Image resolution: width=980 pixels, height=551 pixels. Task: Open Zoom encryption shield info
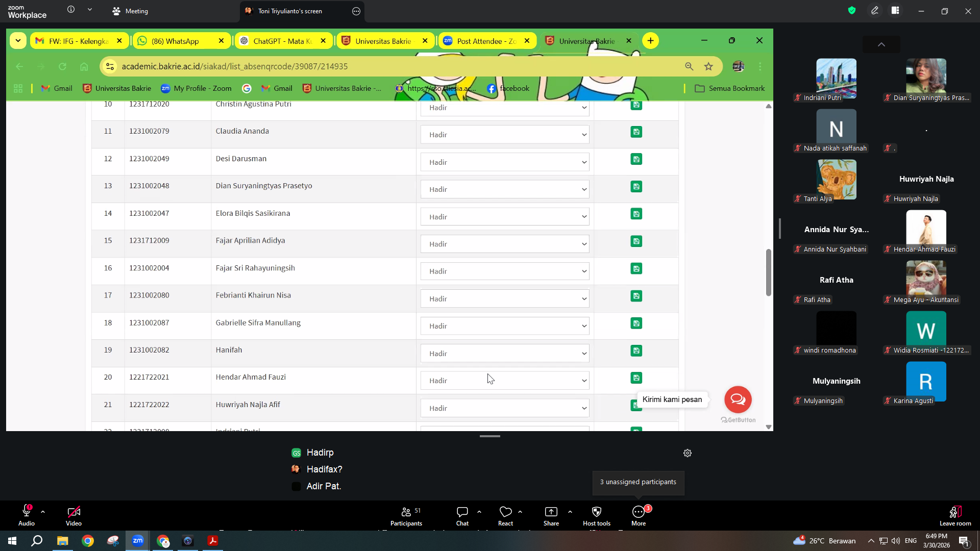[852, 11]
